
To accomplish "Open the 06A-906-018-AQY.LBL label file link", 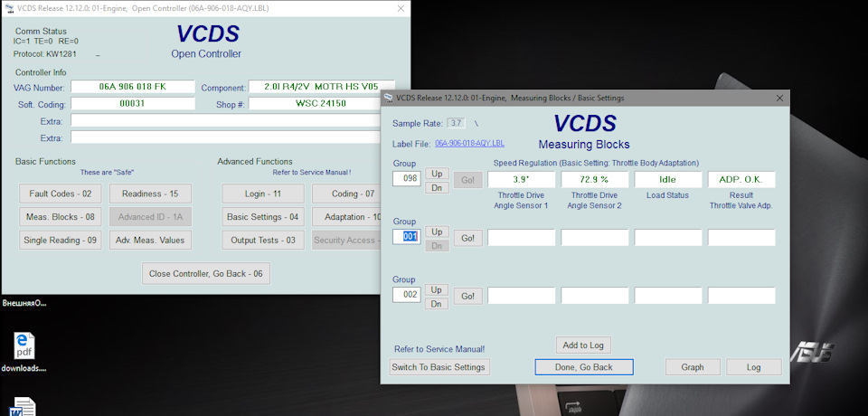I will 469,143.
